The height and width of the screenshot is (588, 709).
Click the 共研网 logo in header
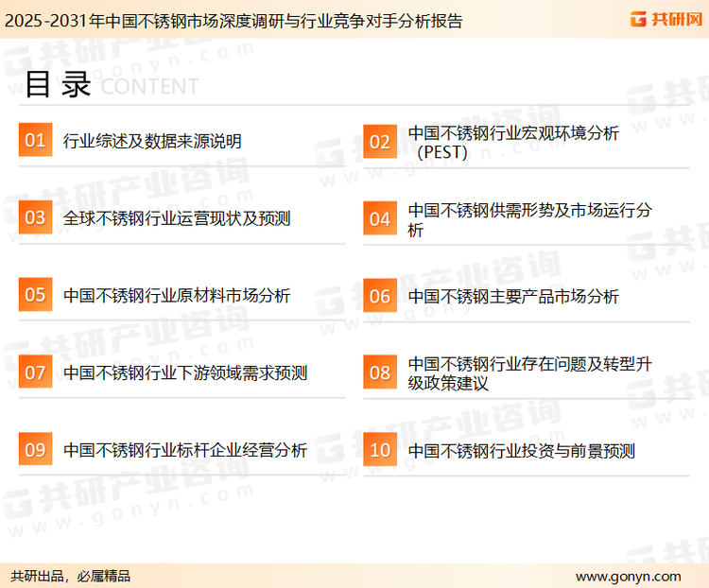tap(666, 19)
